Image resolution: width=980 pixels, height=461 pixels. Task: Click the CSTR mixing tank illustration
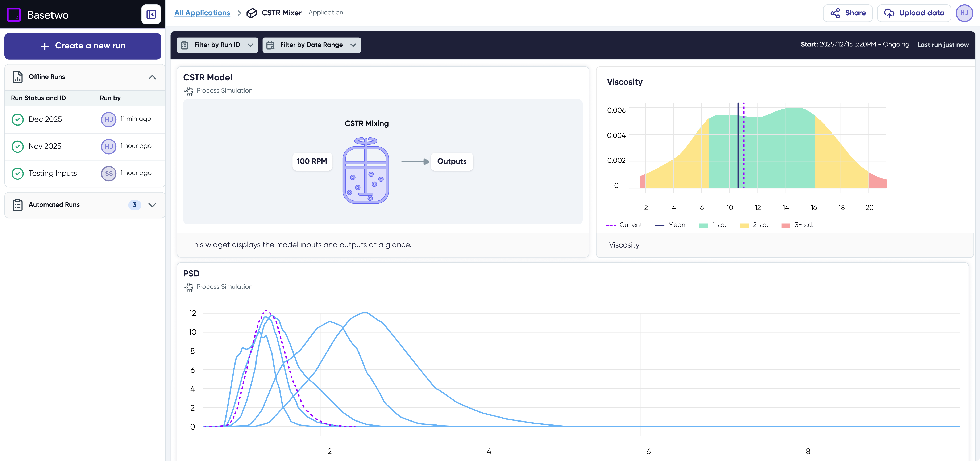pos(366,171)
